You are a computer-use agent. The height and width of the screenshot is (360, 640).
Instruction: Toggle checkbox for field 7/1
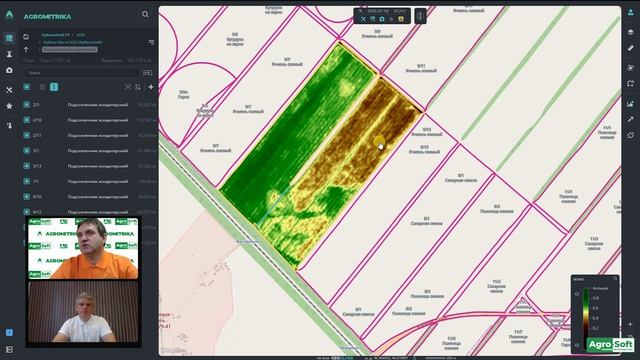(x=27, y=181)
